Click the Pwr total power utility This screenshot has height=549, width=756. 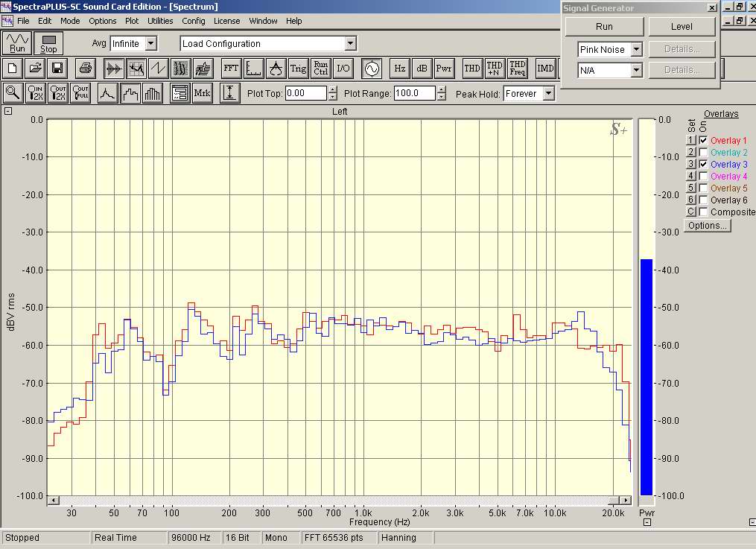(444, 69)
